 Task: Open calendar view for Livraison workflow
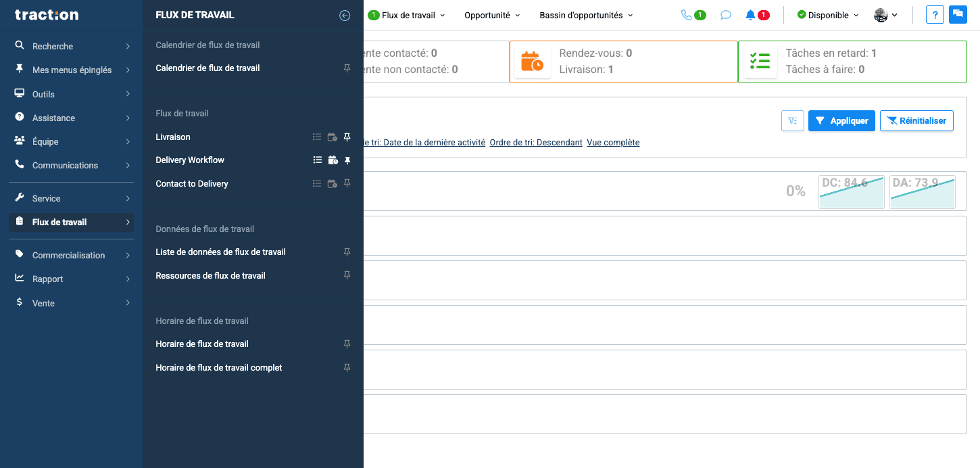[x=333, y=137]
